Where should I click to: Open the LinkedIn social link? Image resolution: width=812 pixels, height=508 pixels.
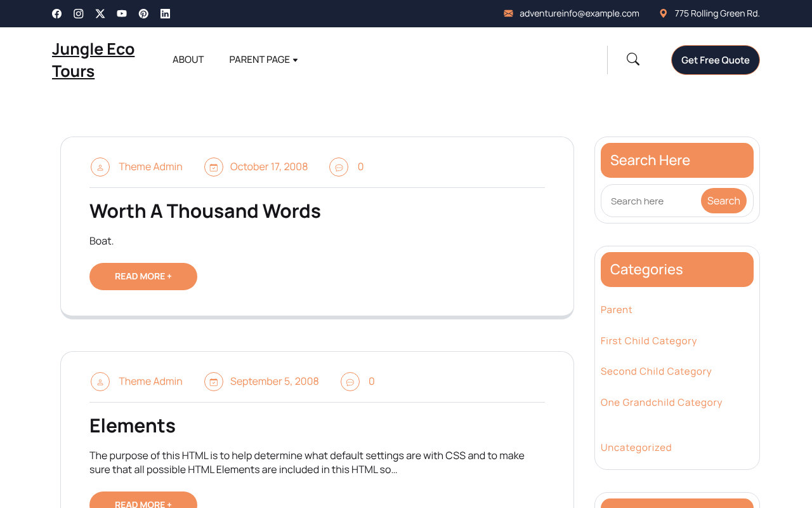coord(165,13)
